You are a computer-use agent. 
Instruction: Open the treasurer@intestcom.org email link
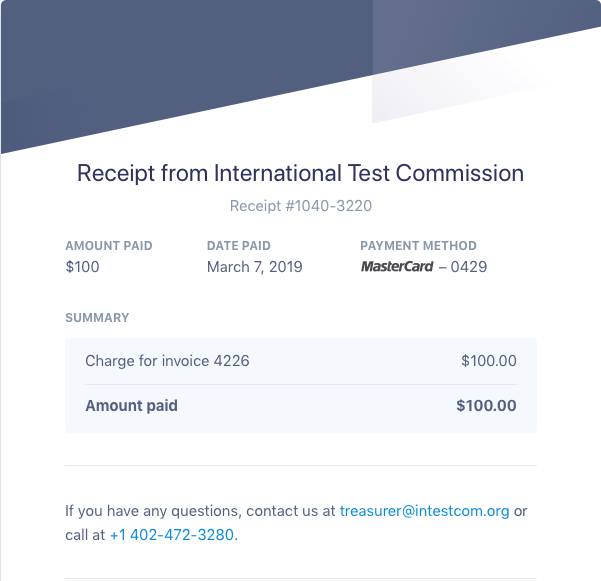424,511
